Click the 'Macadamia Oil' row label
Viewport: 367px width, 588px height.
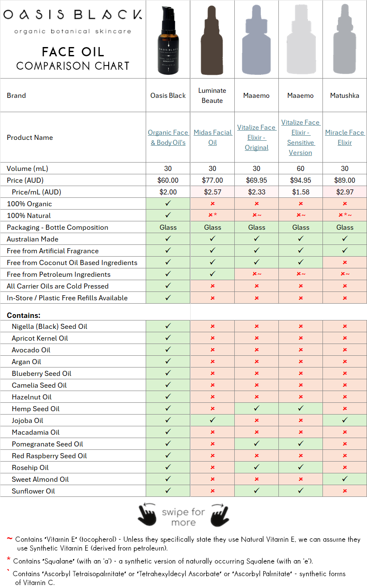pyautogui.click(x=36, y=432)
